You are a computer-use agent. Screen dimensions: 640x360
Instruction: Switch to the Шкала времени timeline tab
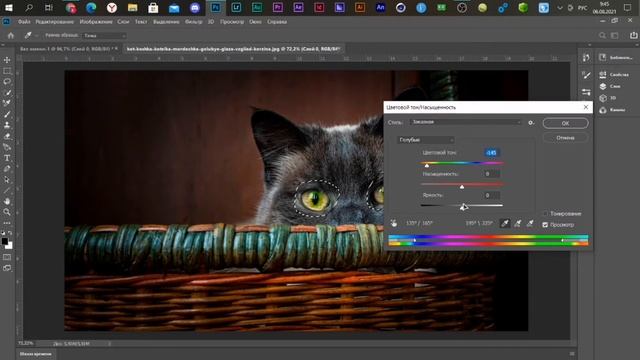pyautogui.click(x=36, y=354)
